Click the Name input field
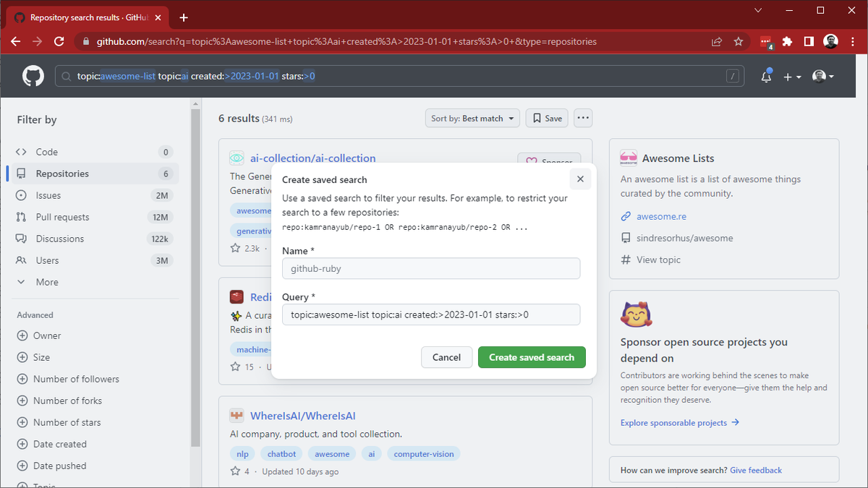The height and width of the screenshot is (488, 868). coord(431,268)
